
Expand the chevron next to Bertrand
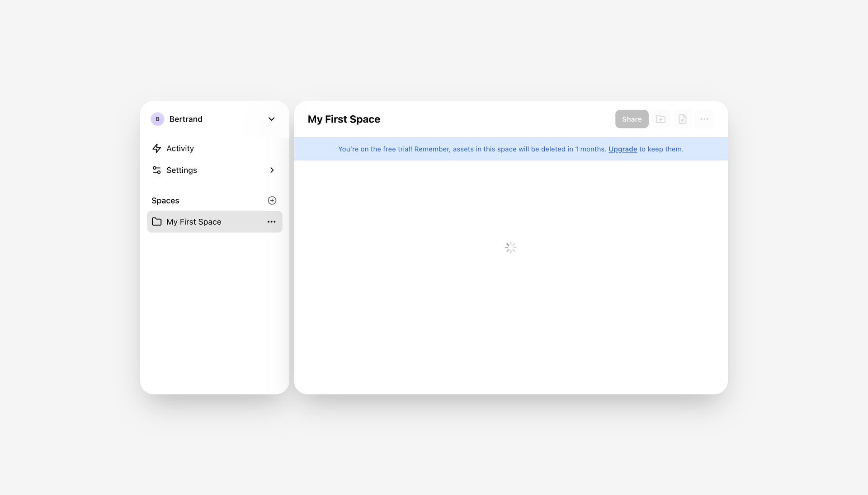coord(271,119)
